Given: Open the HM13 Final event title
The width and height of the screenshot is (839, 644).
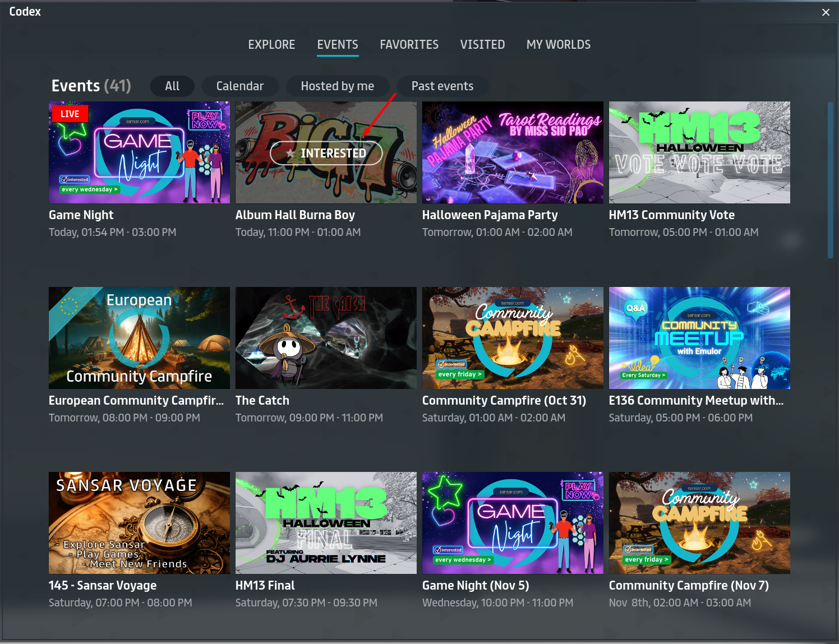Looking at the screenshot, I should tap(265, 585).
